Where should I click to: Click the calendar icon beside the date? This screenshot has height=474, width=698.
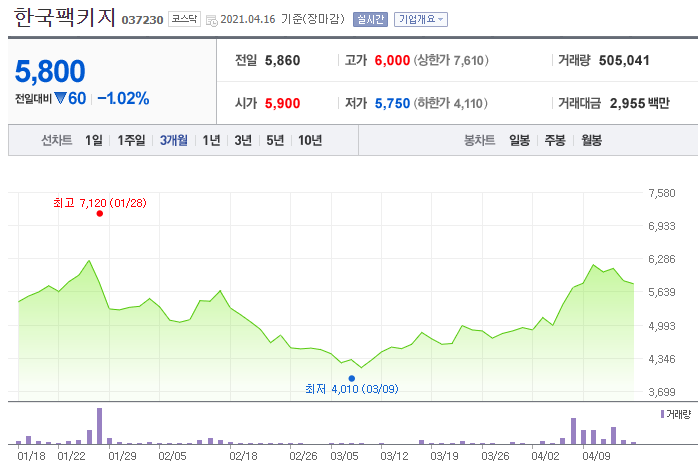coord(212,20)
